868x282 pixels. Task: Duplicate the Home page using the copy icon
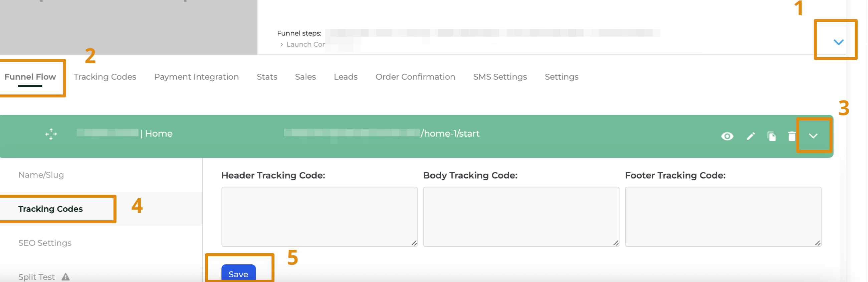(x=772, y=136)
